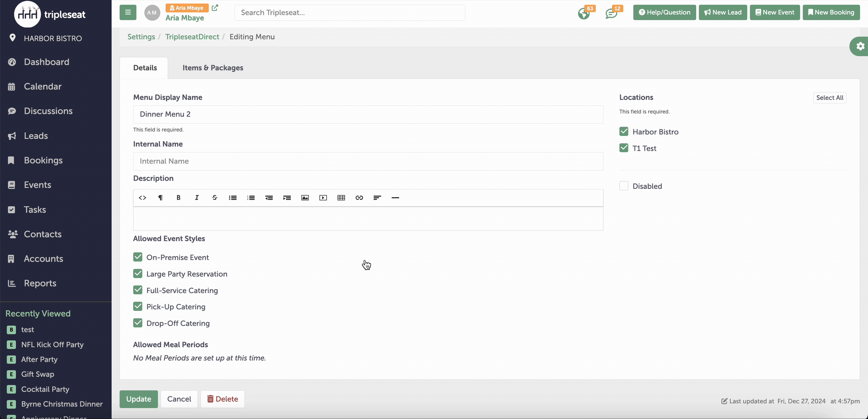The height and width of the screenshot is (419, 868).
Task: Create a New Event
Action: (775, 12)
